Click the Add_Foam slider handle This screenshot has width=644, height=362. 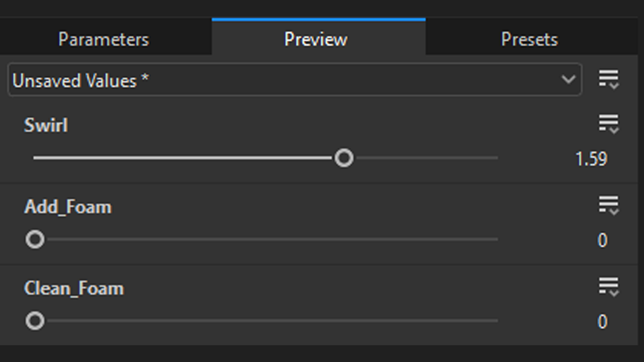[x=35, y=239]
